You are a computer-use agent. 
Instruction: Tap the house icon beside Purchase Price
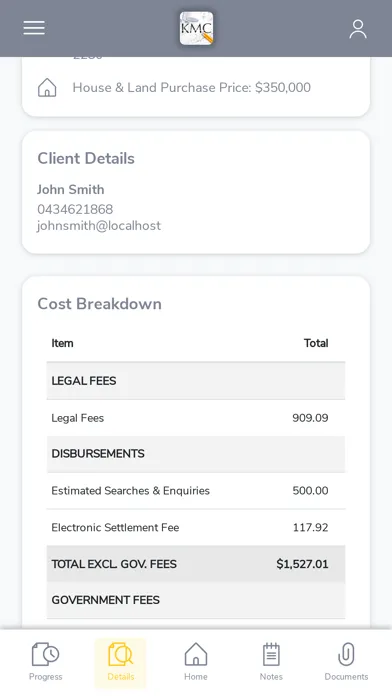point(47,87)
